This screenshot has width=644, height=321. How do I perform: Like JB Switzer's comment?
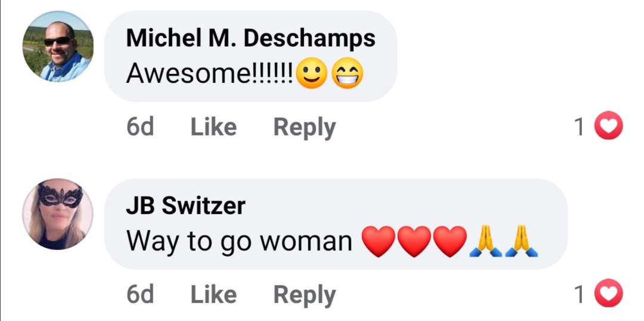[213, 295]
